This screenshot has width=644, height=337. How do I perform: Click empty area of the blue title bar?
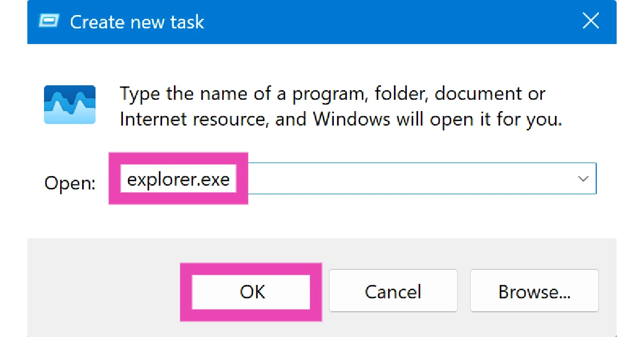[376, 21]
